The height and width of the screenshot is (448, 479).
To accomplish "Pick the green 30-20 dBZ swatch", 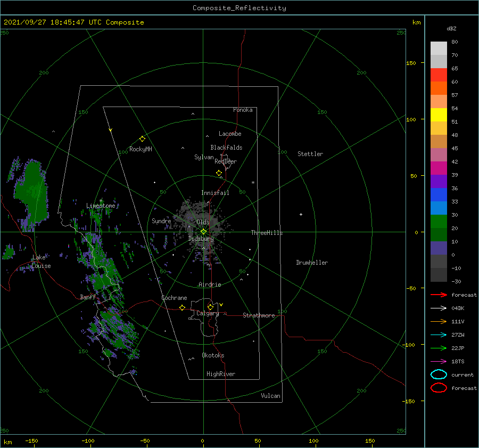I will click(439, 222).
